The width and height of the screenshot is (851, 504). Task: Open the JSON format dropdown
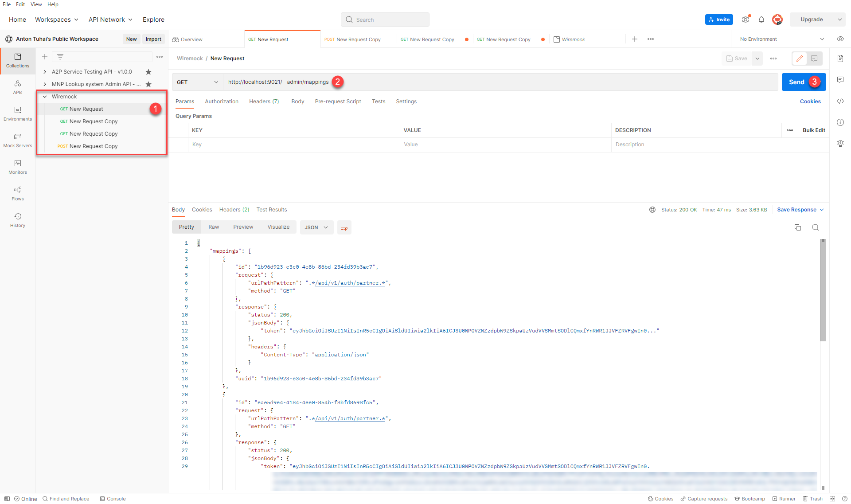(x=316, y=227)
